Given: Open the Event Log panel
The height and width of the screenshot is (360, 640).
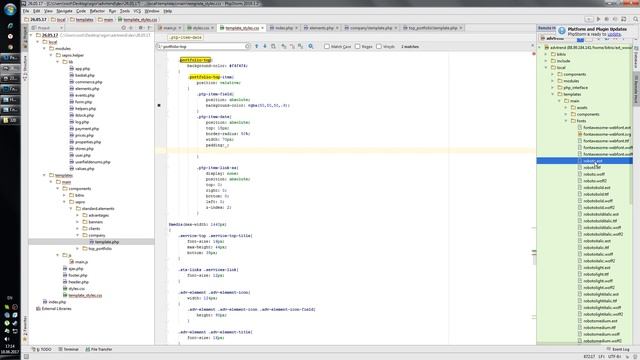Looking at the screenshot, I should (x=618, y=349).
